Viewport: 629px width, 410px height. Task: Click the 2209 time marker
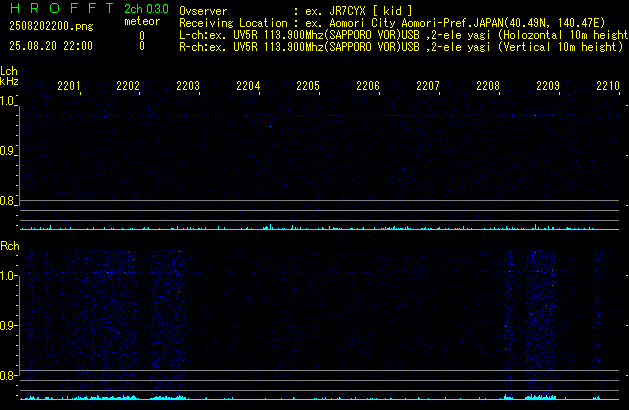coord(548,86)
